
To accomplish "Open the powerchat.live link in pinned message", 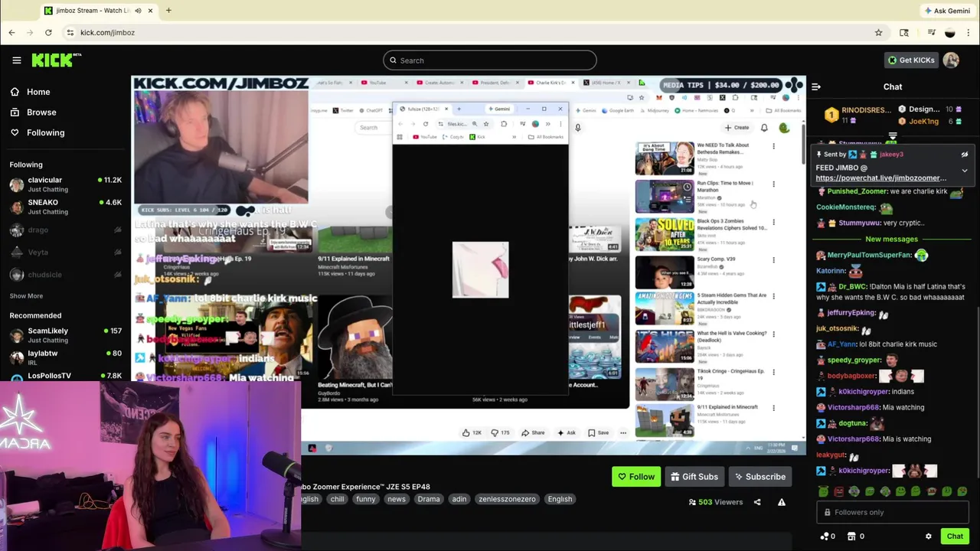I will [x=880, y=178].
